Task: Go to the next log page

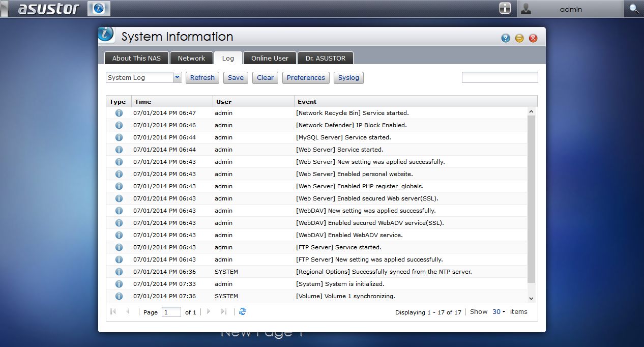Action: click(x=209, y=311)
